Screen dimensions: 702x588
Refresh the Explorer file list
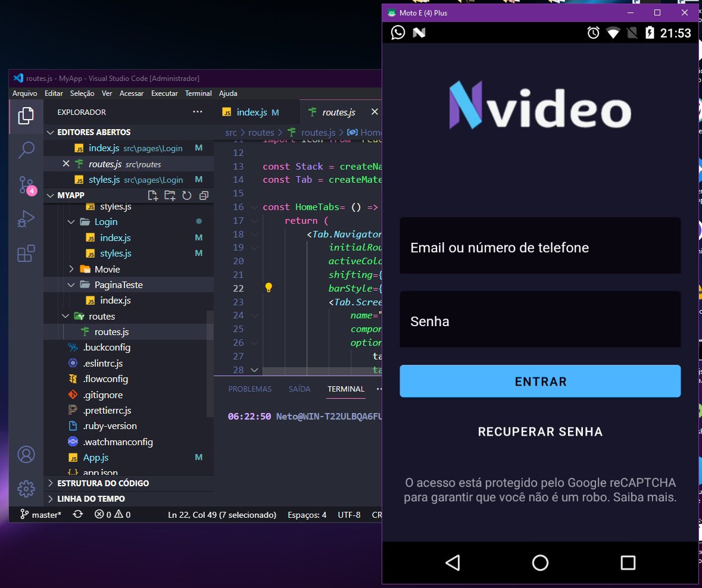pos(186,195)
